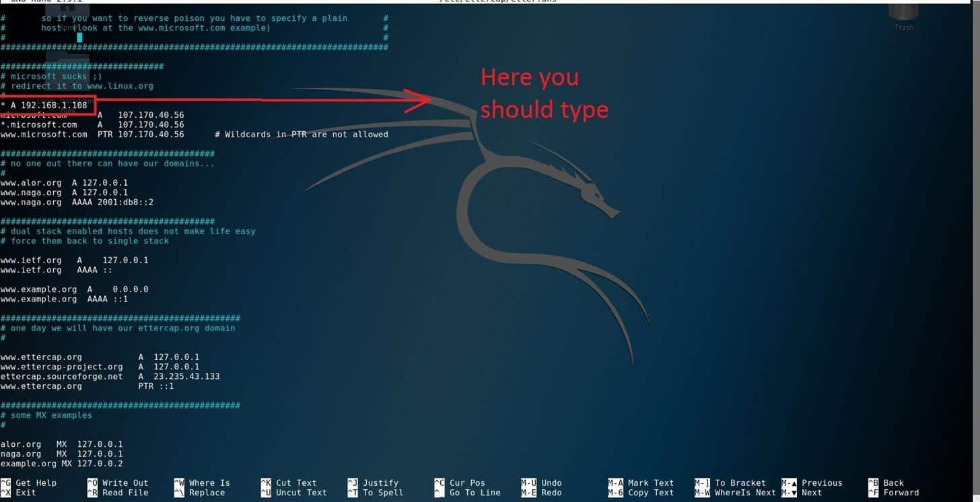
Task: Click the 'www.alor.org A 127.0.0.1' line
Action: pyautogui.click(x=65, y=183)
